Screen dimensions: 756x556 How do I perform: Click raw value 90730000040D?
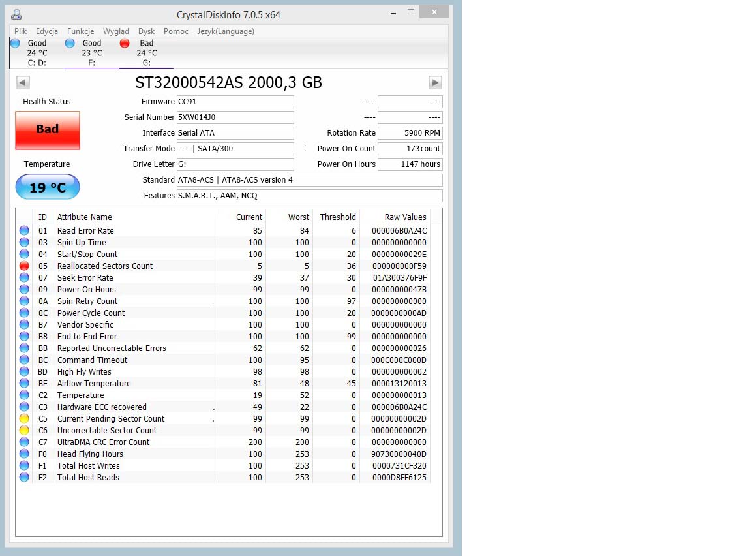point(399,454)
